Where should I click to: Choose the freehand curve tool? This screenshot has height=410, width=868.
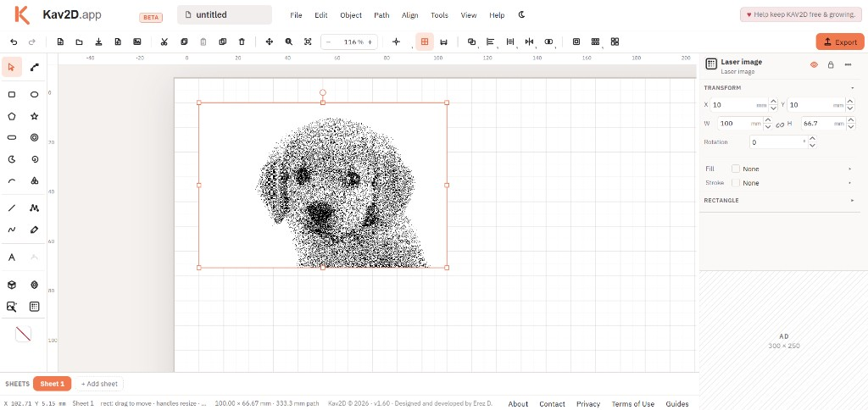pyautogui.click(x=12, y=230)
